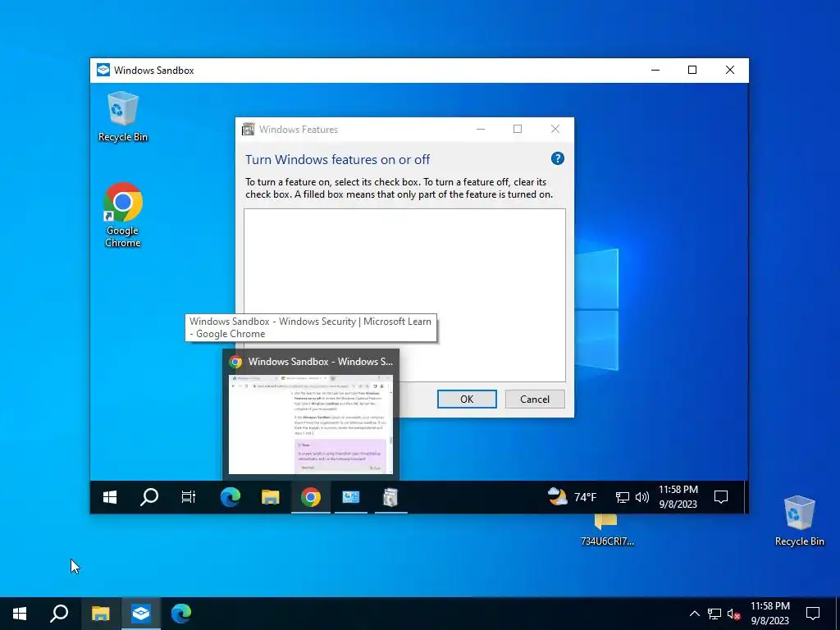Cancel the Windows Features dialog
The height and width of the screenshot is (630, 840).
[535, 399]
